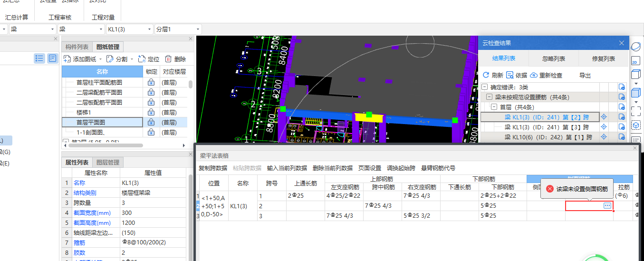Switch to 图纸管理 tab
The height and width of the screenshot is (261, 644).
[108, 47]
